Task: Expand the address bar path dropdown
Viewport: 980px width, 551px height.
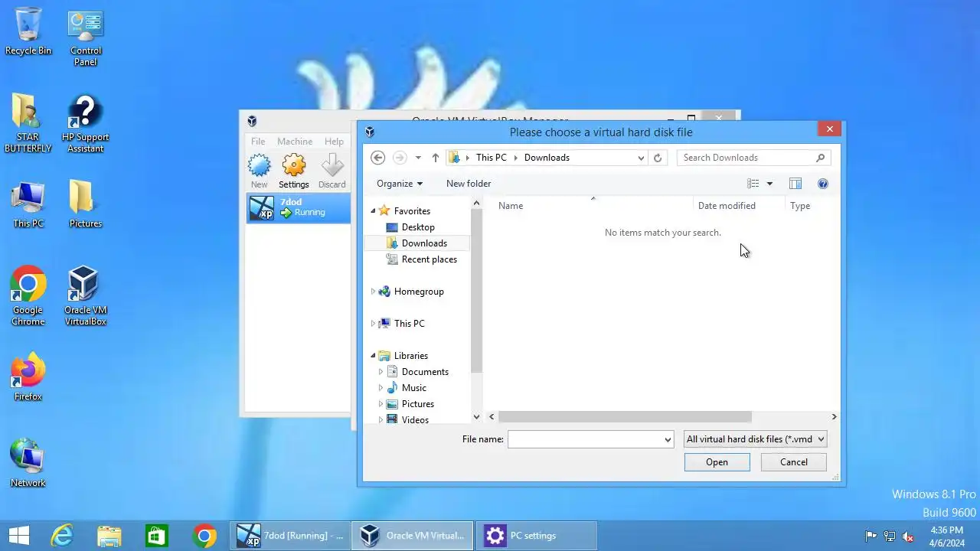Action: pyautogui.click(x=641, y=158)
